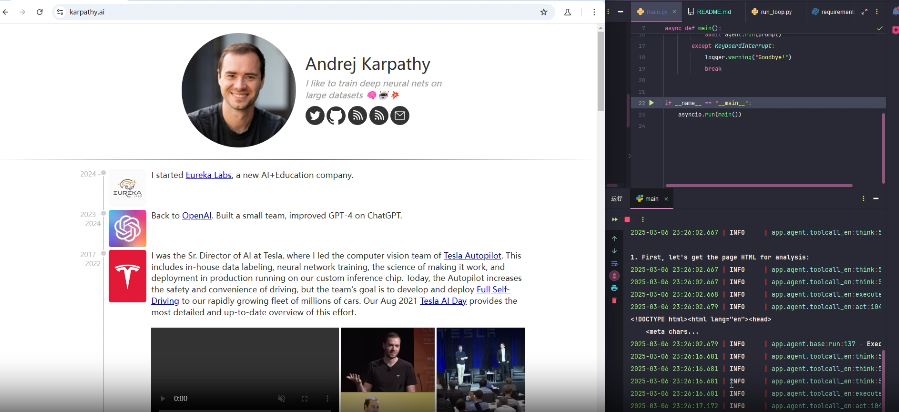Open the Chrome three-dot menu

click(594, 12)
